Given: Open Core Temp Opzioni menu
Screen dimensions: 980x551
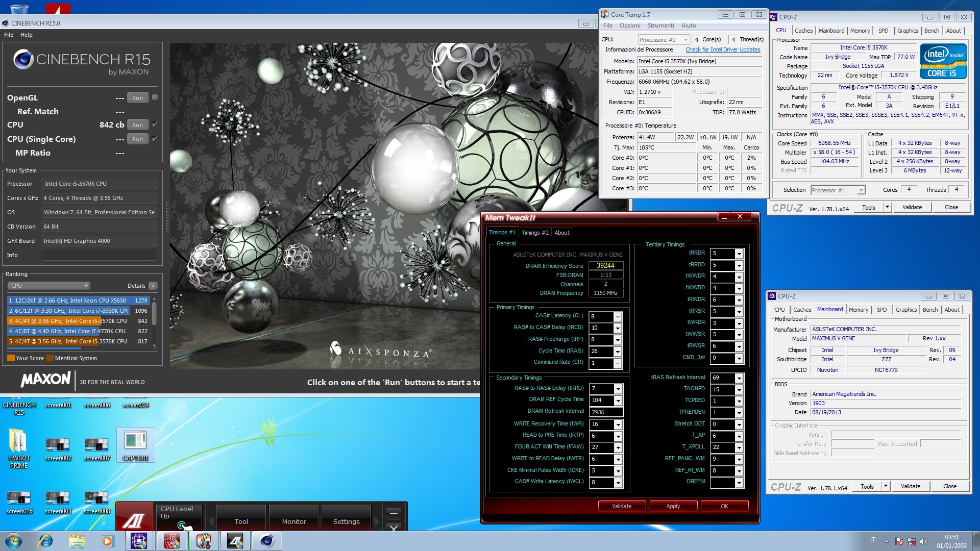Looking at the screenshot, I should (x=630, y=26).
